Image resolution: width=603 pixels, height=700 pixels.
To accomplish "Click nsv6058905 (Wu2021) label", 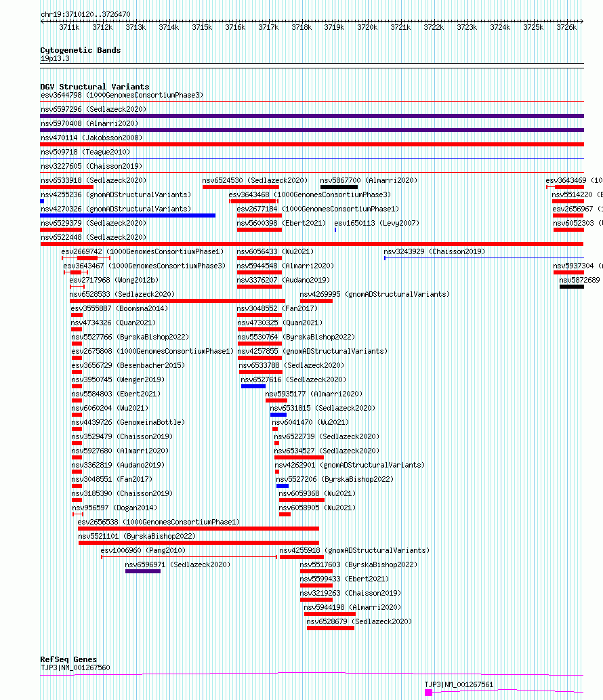I will pyautogui.click(x=317, y=508).
